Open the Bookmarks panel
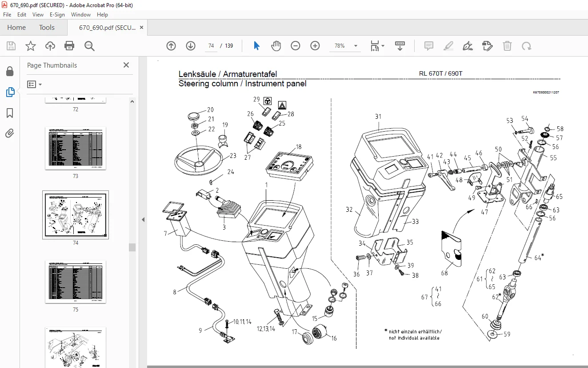Image resolution: width=588 pixels, height=368 pixels. click(10, 113)
